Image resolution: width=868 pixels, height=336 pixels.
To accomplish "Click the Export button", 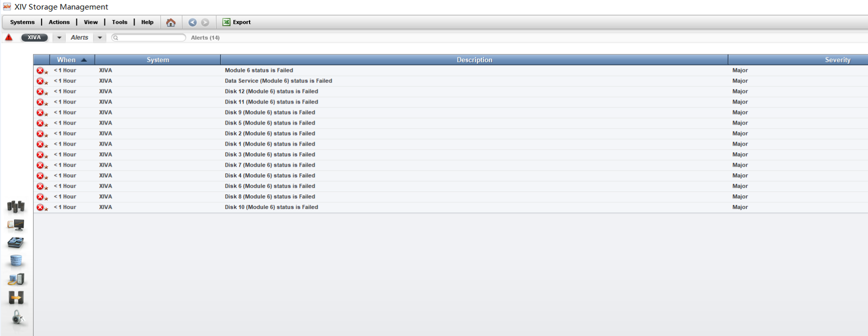I will (237, 22).
